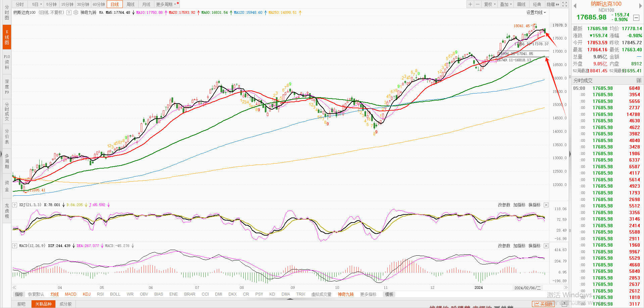Open chart settings gear icon beside 神奇九转

[x=76, y=13]
